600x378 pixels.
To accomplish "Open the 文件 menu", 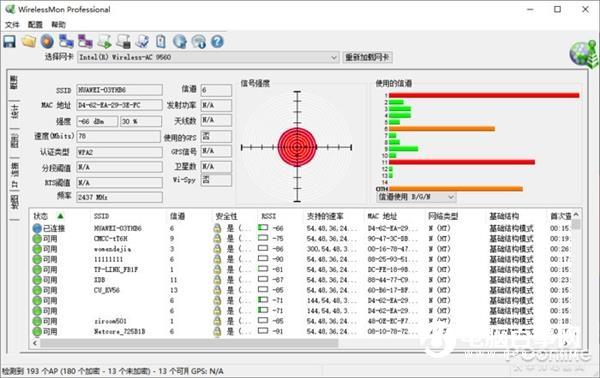I will coord(12,25).
